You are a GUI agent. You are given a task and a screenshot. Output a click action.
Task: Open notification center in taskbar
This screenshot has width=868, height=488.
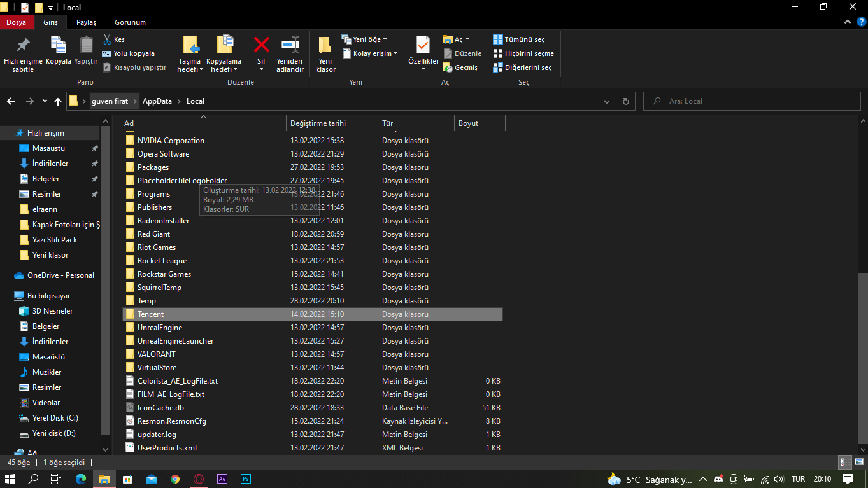pos(848,478)
